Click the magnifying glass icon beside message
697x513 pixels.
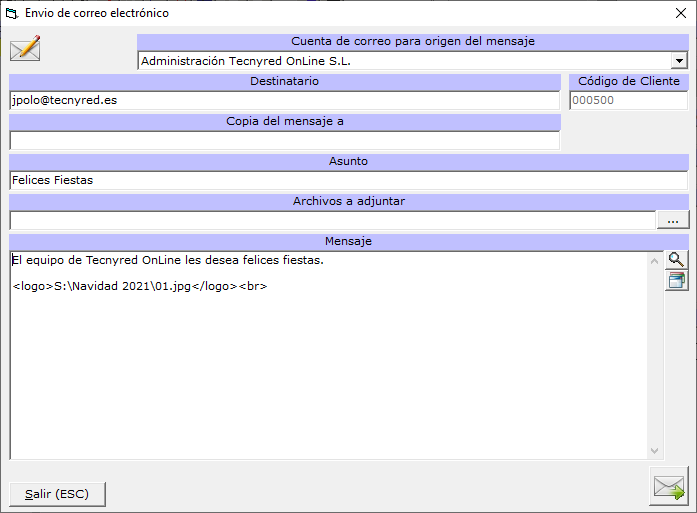pos(676,260)
